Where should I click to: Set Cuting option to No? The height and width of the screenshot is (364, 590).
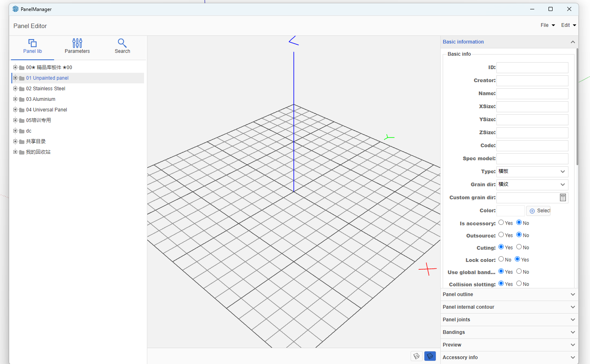click(519, 247)
